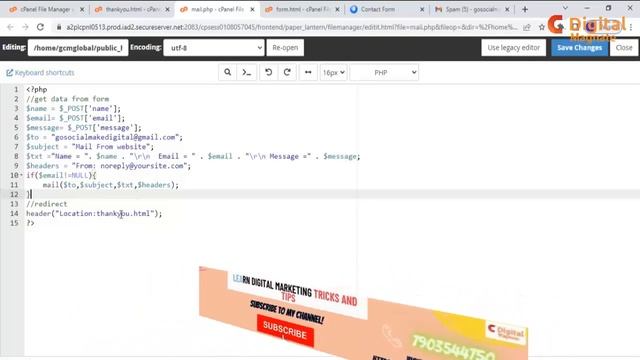Viewport: 640px width, 360px height.
Task: Reload the page with refresh icon
Action: [40, 27]
